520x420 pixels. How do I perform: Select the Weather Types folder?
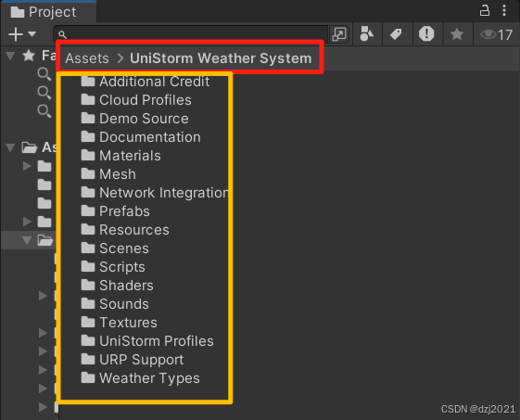click(x=140, y=378)
